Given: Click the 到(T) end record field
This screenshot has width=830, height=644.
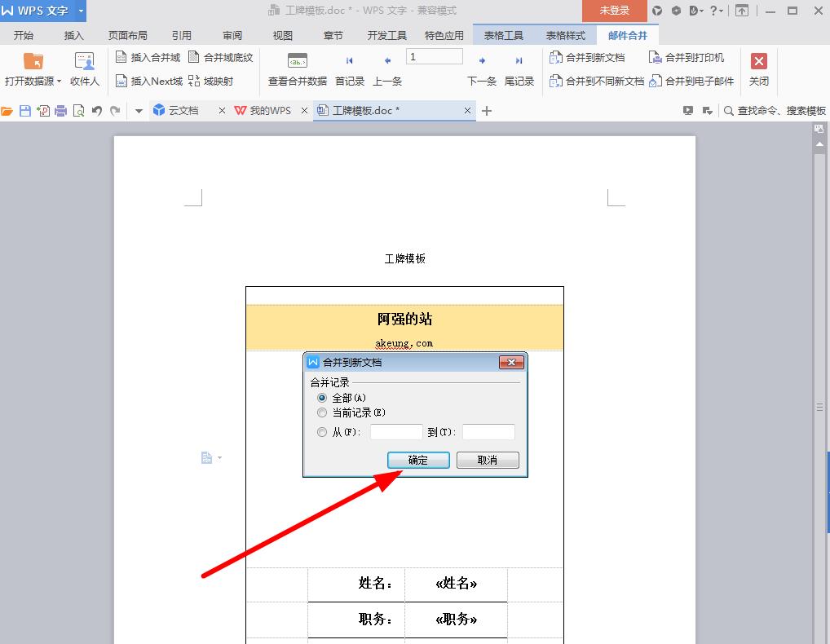Looking at the screenshot, I should click(488, 432).
